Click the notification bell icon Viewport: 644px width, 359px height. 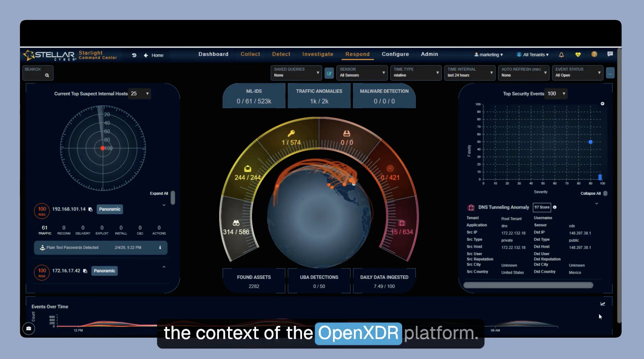point(561,55)
